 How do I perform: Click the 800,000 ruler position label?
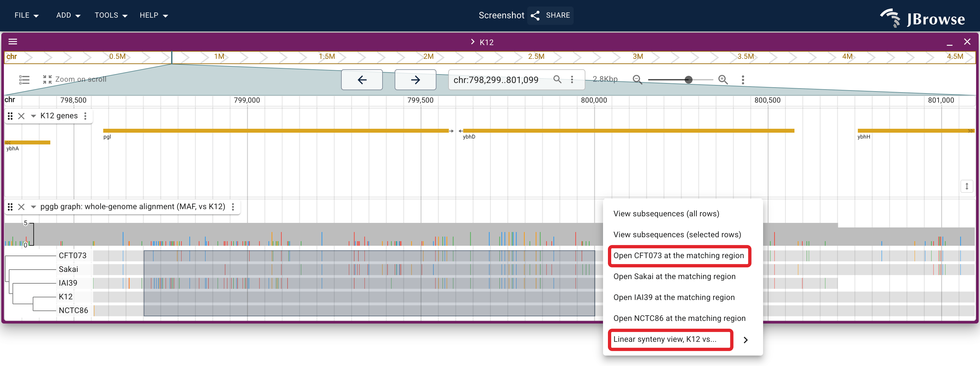point(594,100)
